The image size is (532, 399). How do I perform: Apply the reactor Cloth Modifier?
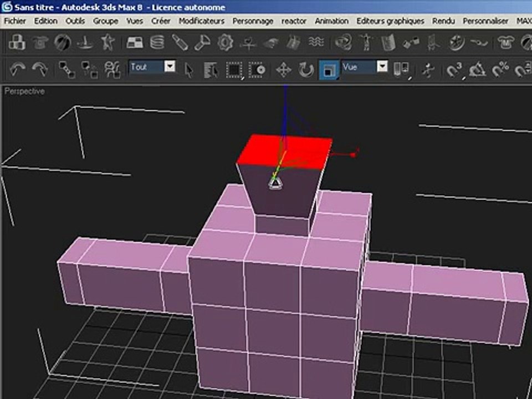506,43
